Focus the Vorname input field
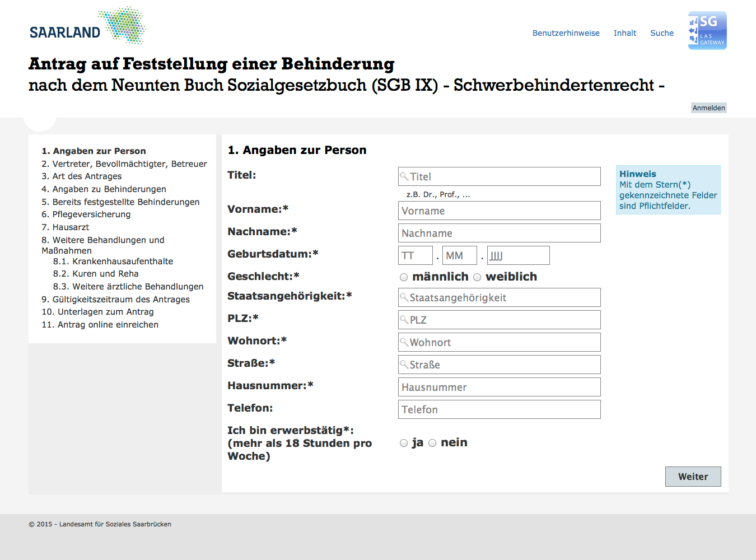 (499, 211)
